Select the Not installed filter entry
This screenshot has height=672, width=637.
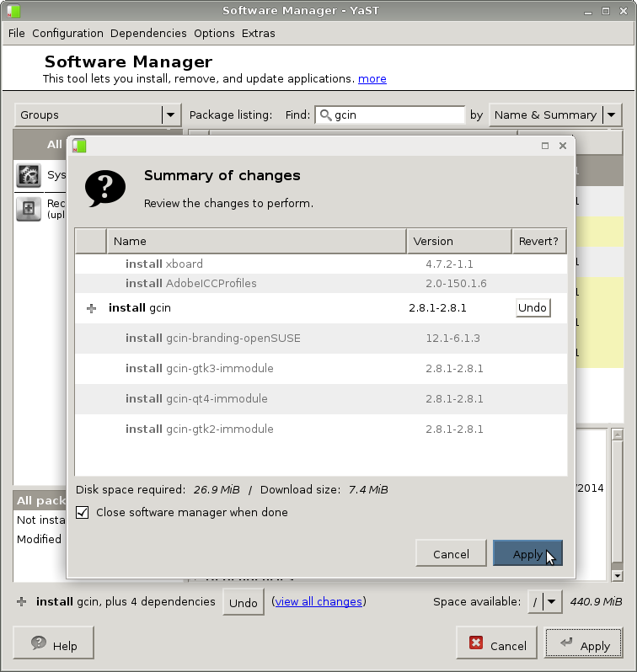point(41,520)
